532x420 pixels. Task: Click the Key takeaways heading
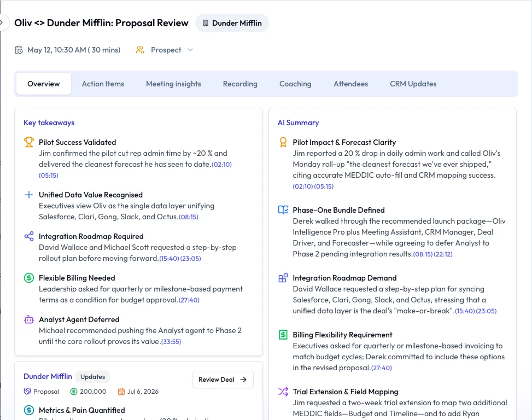pyautogui.click(x=49, y=123)
